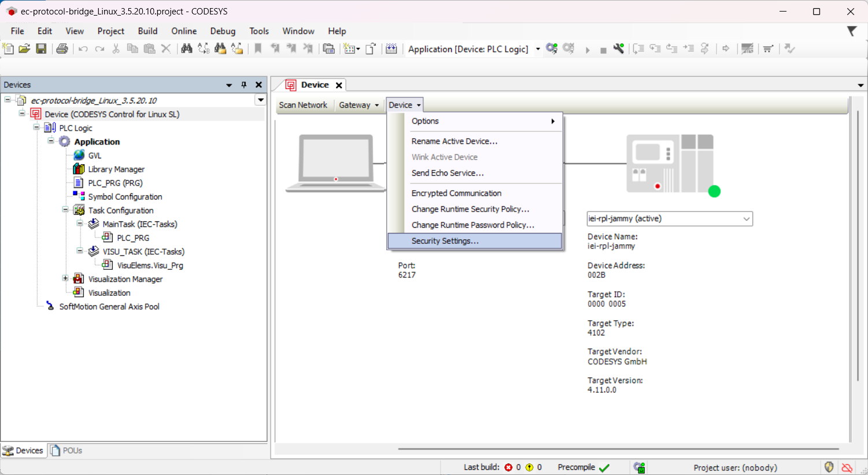Collapse the Task Configuration node
Image resolution: width=868 pixels, height=475 pixels.
tap(65, 210)
